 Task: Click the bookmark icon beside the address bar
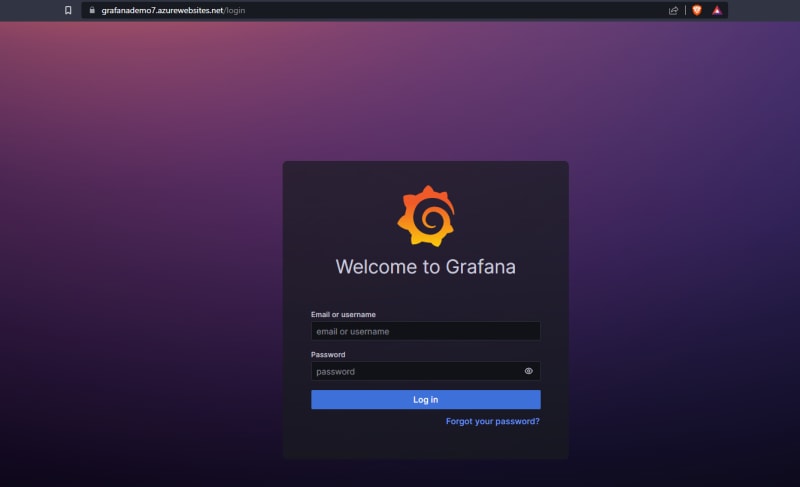coord(68,10)
